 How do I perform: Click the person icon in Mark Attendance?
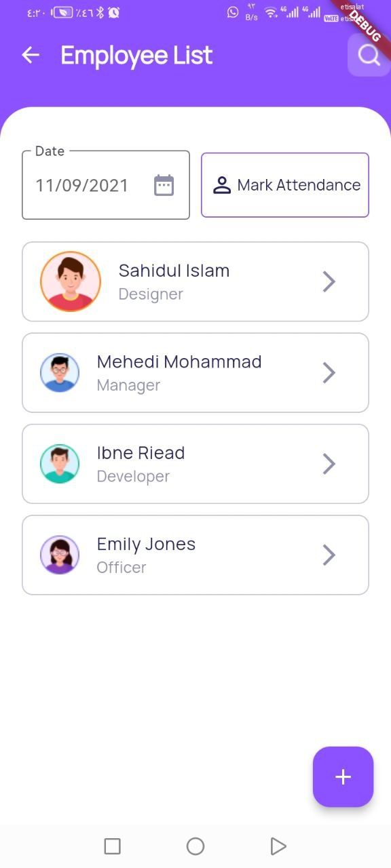click(222, 185)
